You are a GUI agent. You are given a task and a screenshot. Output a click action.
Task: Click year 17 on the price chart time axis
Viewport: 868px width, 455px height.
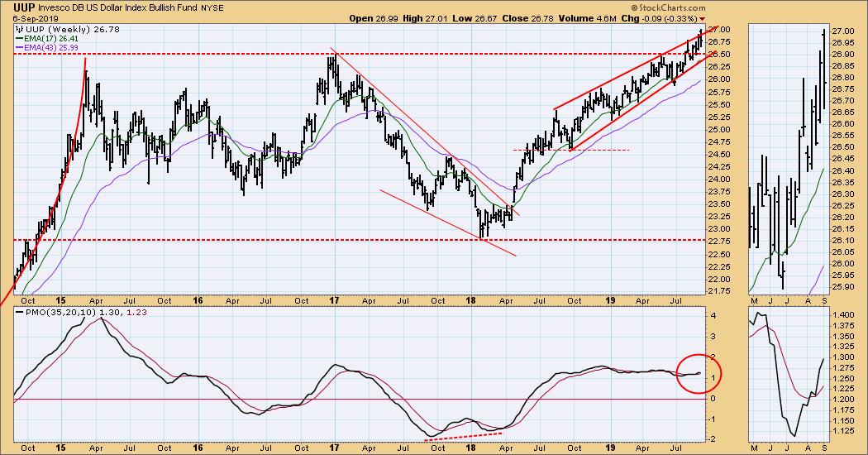point(334,300)
